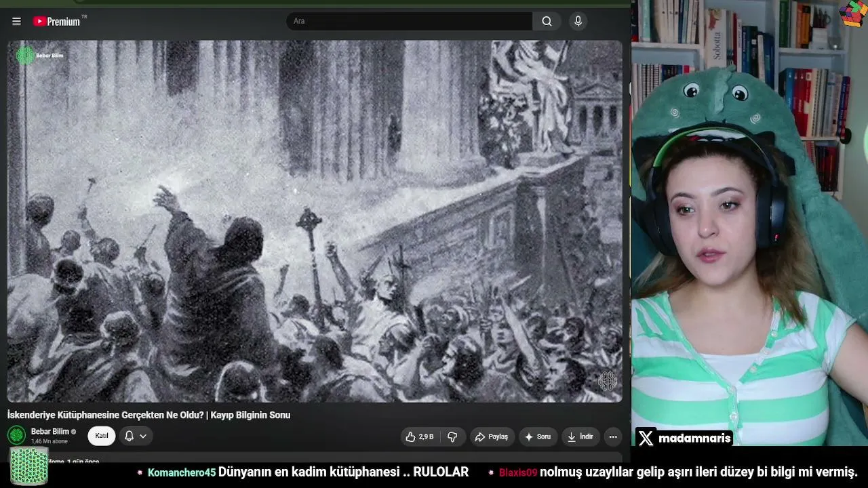Share the video via Paylaş
The image size is (868, 488).
click(492, 436)
